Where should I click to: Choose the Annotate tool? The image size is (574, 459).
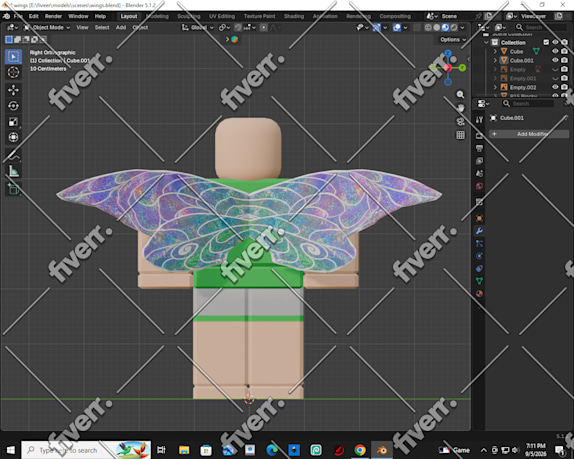(14, 156)
